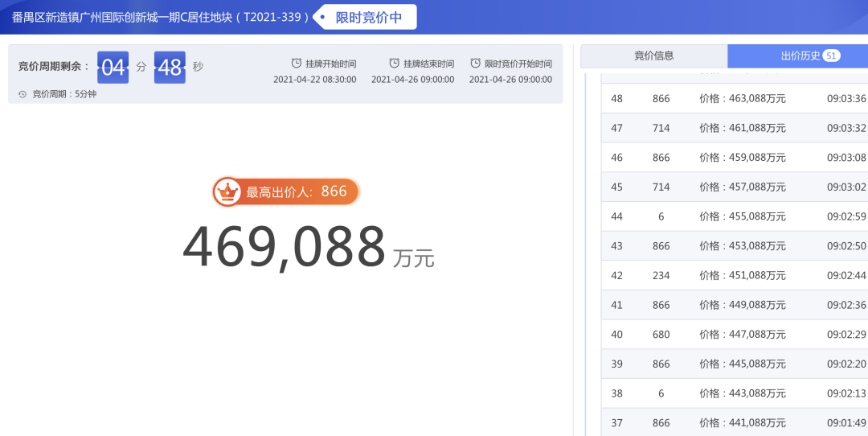This screenshot has height=436, width=868.
Task: Click the history icon beside 竞价周期:5分钟
Action: coord(23,94)
